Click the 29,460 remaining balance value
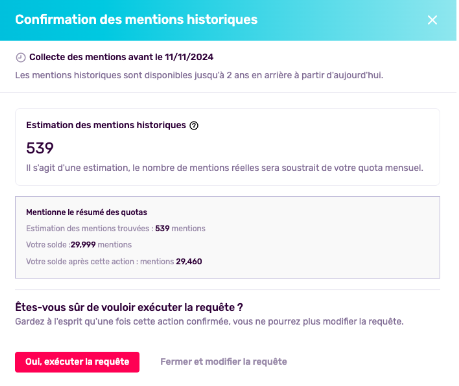This screenshot has width=459, height=386. point(189,261)
